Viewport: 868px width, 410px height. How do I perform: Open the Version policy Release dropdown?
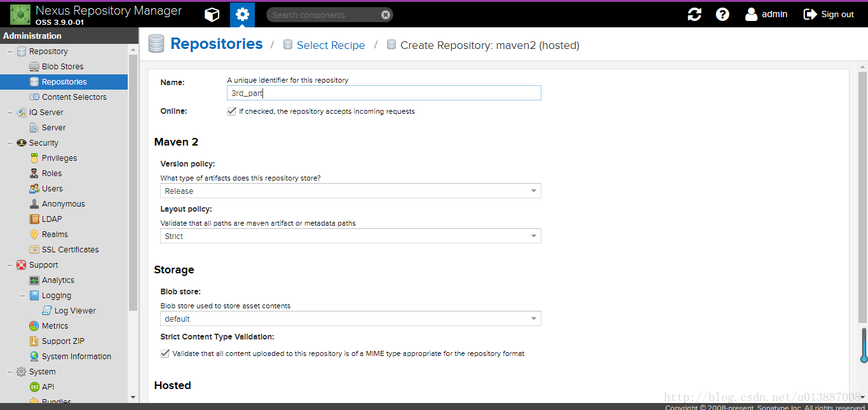pos(351,191)
